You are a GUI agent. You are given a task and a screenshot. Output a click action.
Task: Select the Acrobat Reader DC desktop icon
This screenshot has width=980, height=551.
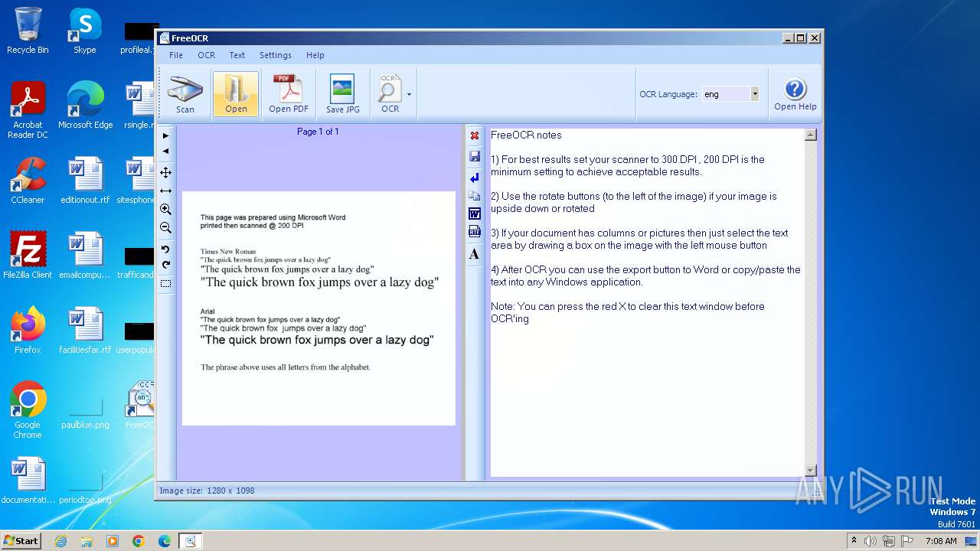[28, 111]
